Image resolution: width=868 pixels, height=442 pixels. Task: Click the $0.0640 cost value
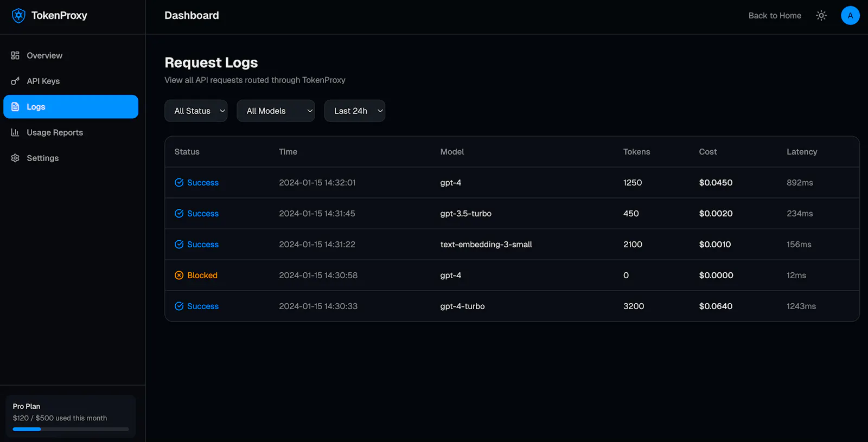point(716,306)
